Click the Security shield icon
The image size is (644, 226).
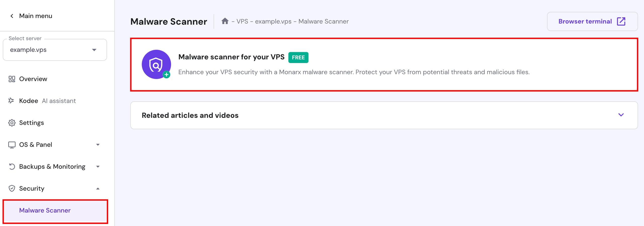[12, 189]
